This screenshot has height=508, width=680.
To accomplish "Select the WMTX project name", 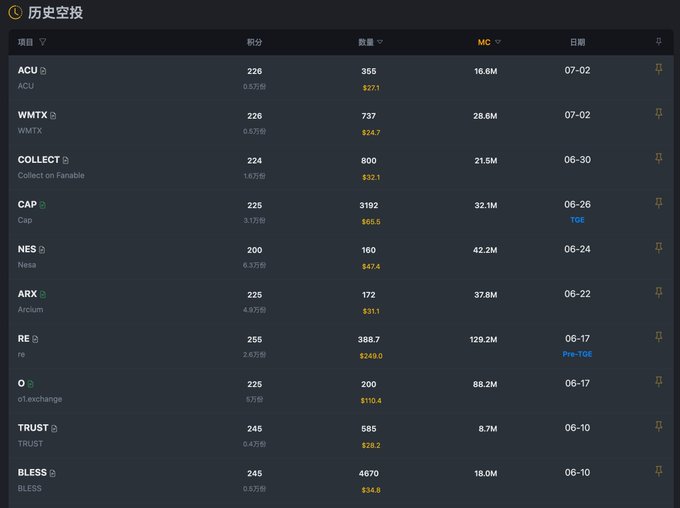I will 33,115.
